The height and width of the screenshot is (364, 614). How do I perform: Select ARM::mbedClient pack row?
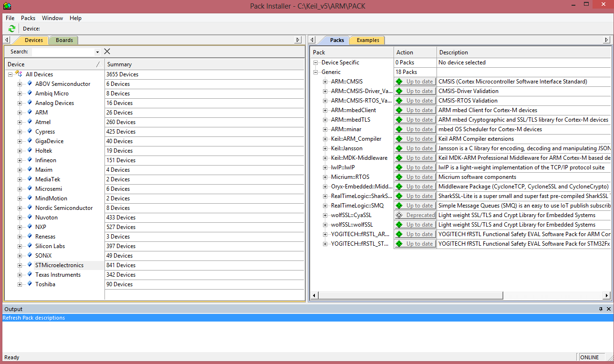(354, 110)
